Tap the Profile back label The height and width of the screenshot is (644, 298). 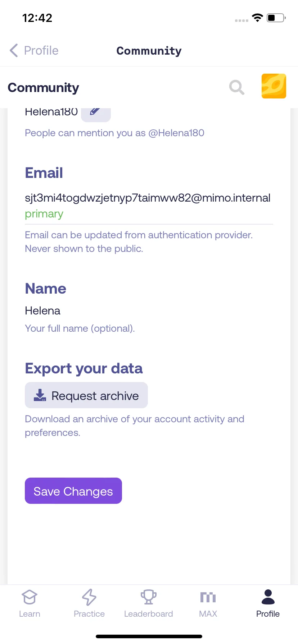point(41,51)
